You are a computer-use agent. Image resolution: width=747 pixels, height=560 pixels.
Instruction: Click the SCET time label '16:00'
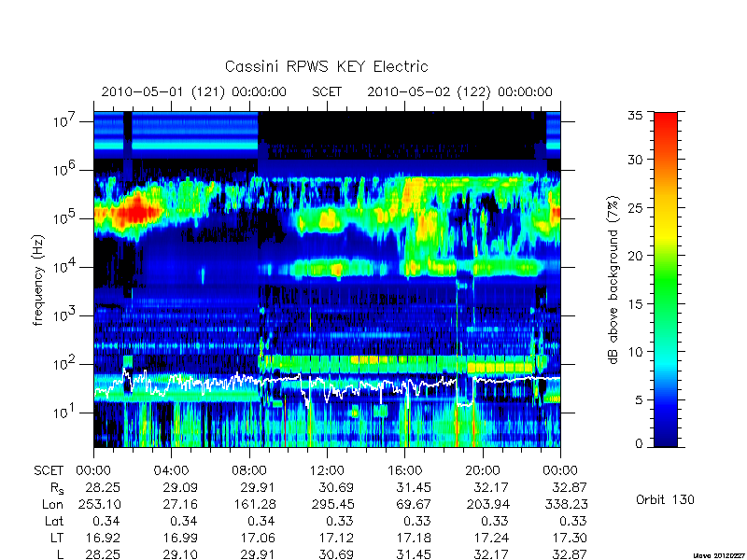[404, 470]
